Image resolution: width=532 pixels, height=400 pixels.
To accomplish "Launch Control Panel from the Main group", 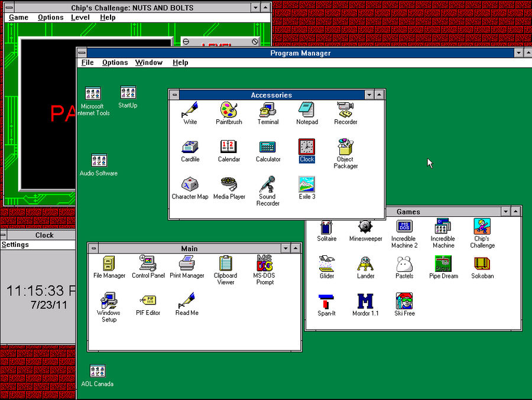I will [148, 263].
